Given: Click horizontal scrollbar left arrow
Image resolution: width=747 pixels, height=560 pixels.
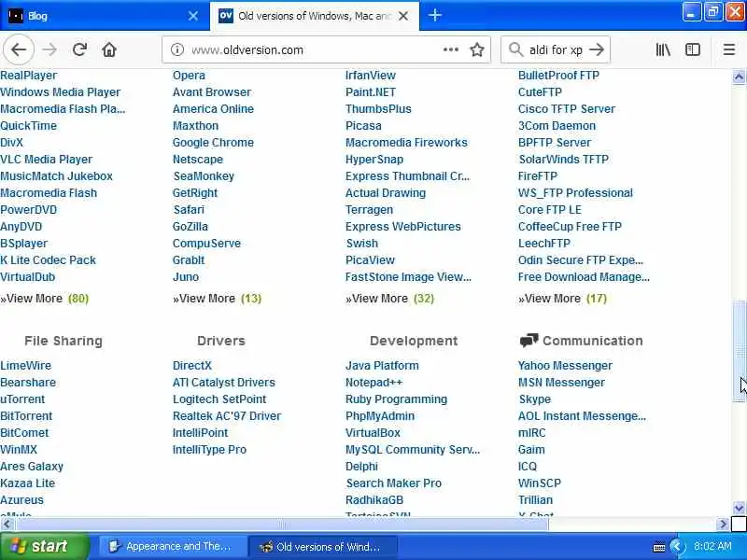Looking at the screenshot, I should click(x=7, y=525).
